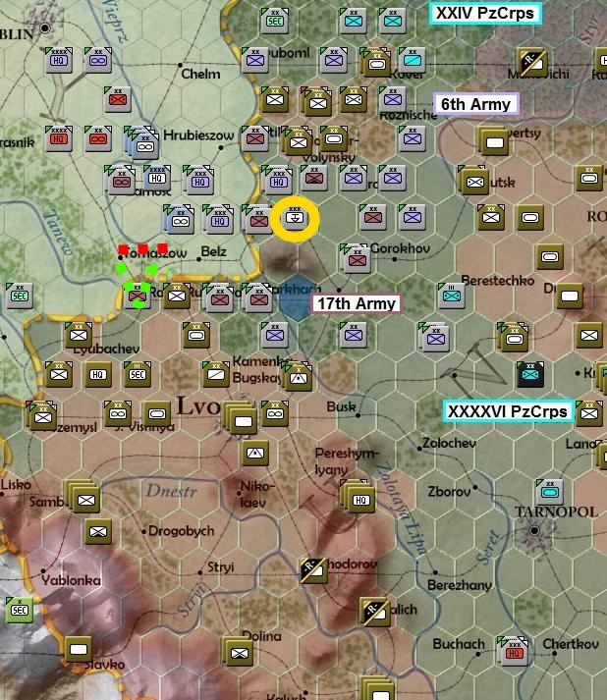607x700 pixels.
Task: Click the Soviet mountain counter south of Lvov
Action: (255, 453)
